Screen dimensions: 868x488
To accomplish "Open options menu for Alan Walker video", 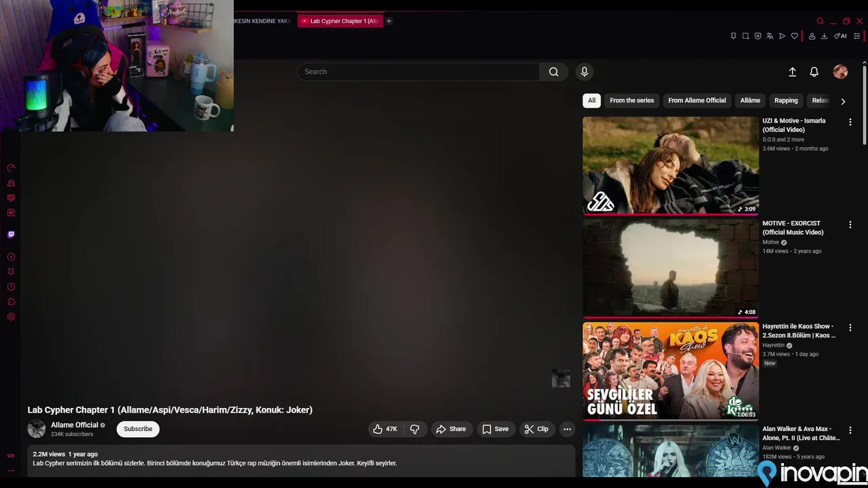I will click(850, 430).
